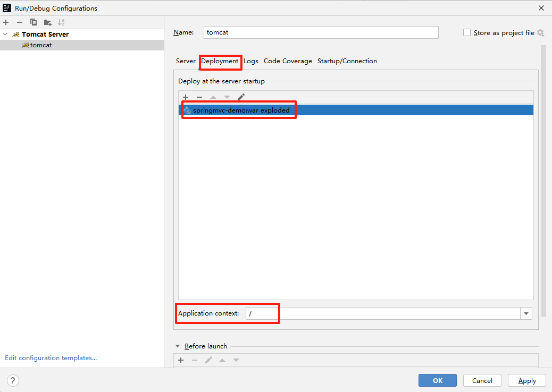
Task: Switch to the Logs tab
Action: coord(250,61)
